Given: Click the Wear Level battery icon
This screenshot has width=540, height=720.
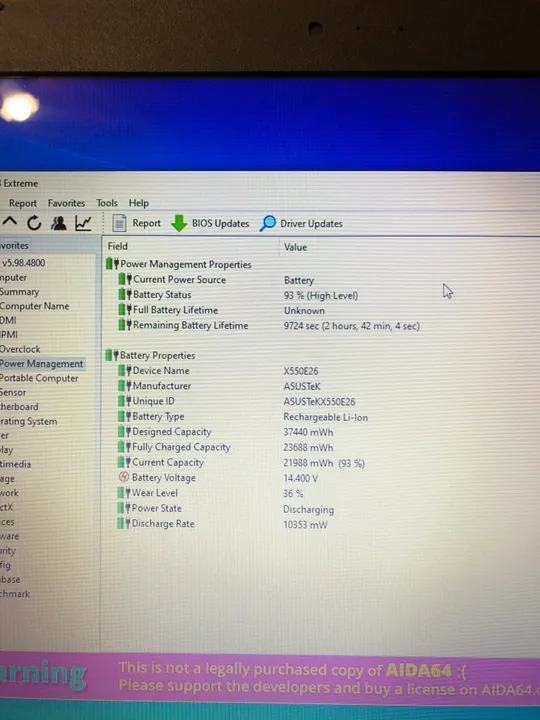Looking at the screenshot, I should click(x=124, y=492).
